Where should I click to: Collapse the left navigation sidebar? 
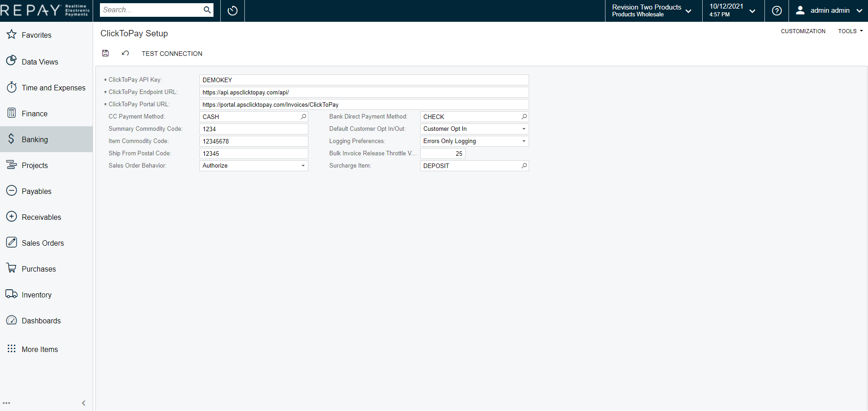84,403
